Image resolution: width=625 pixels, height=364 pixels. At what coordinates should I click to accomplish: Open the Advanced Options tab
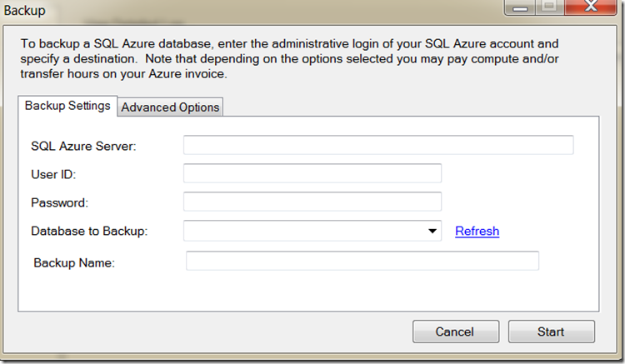click(170, 107)
